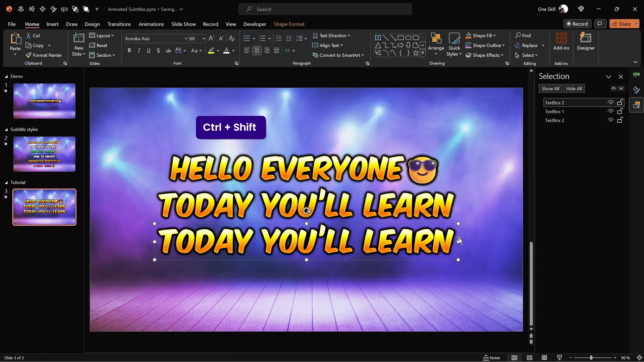The image size is (644, 362).
Task: Open the font size dropdown
Action: pyautogui.click(x=203, y=39)
